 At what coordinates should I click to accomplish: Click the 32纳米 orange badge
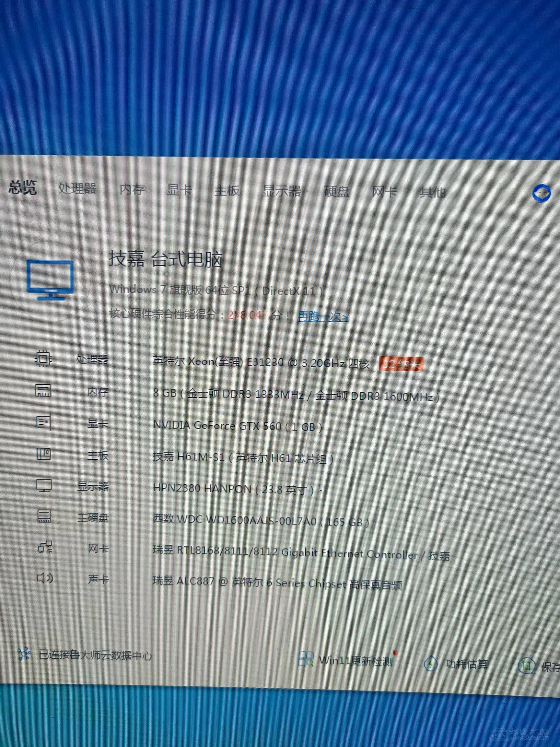(401, 364)
